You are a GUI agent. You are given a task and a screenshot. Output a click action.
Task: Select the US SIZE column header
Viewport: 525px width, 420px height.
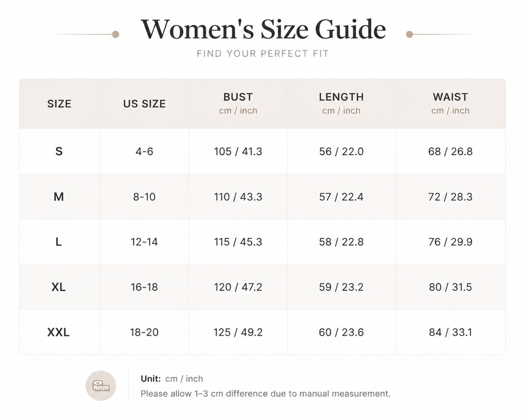pos(145,104)
